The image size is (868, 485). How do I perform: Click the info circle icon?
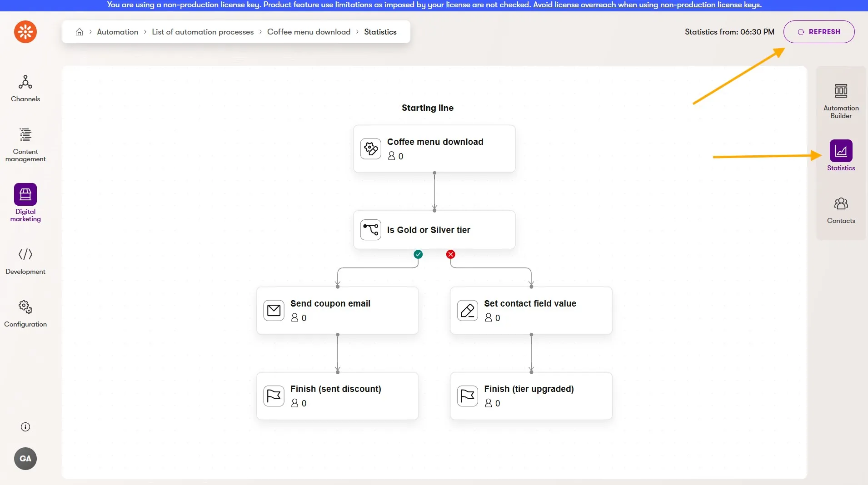(25, 427)
